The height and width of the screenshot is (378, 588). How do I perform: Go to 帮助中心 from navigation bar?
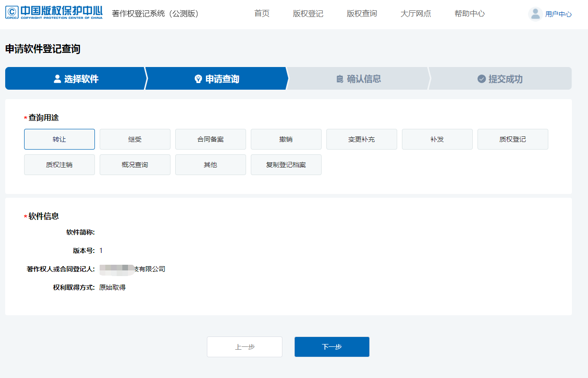(469, 14)
